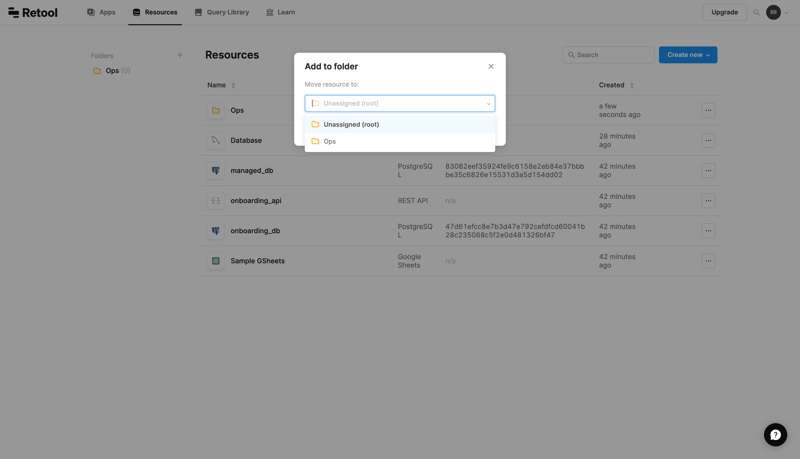Open more options for Sample GSheets row
This screenshot has width=800, height=459.
coord(708,261)
